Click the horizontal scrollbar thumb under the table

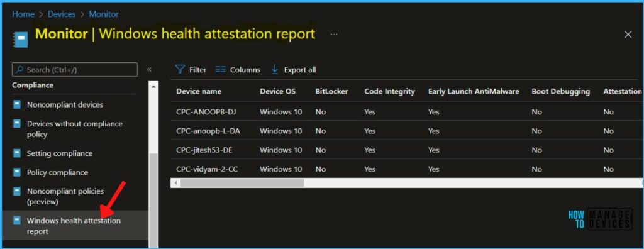(x=242, y=183)
